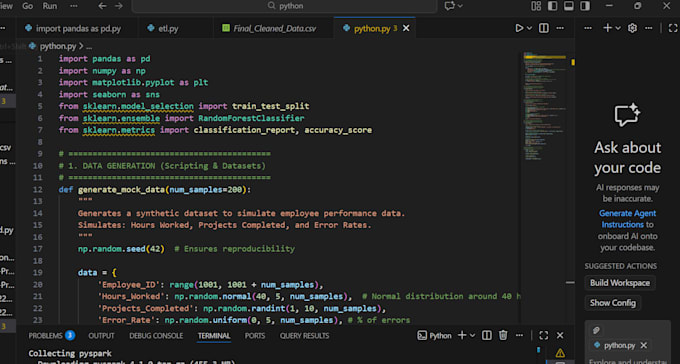680x364 pixels.
Task: Click the code minimap preview
Action: pos(545,106)
